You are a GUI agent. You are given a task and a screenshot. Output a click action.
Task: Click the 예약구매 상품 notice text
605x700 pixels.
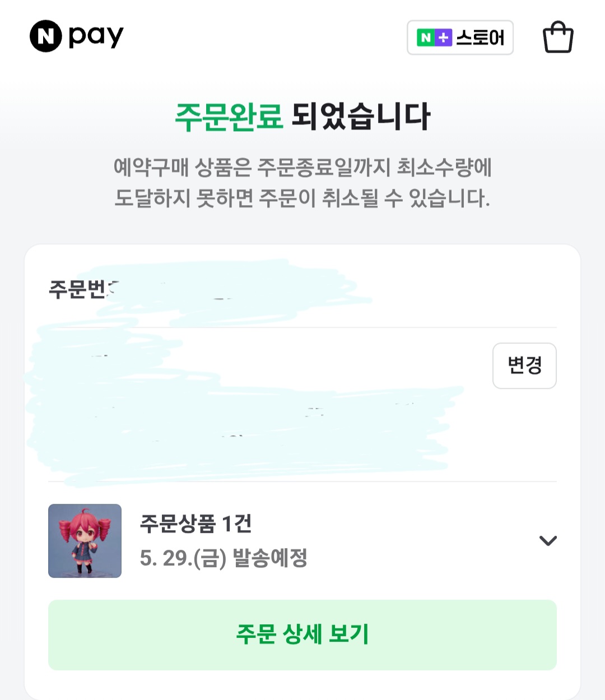(302, 167)
